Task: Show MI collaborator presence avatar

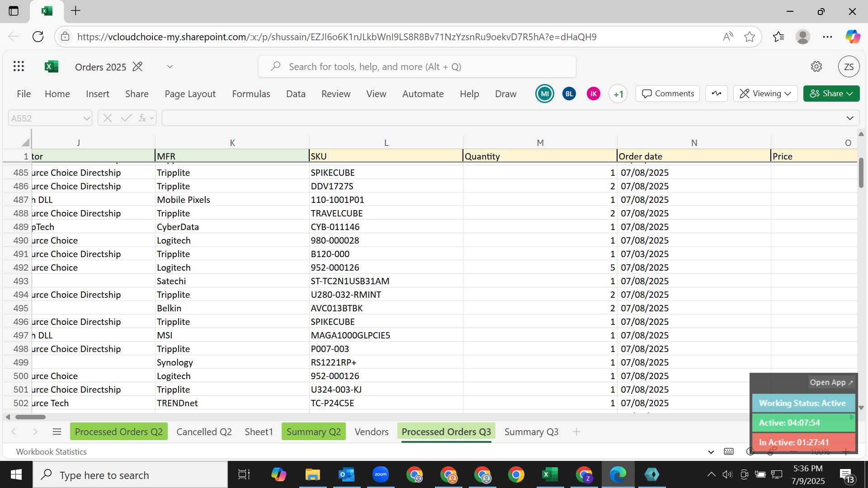Action: [x=545, y=94]
